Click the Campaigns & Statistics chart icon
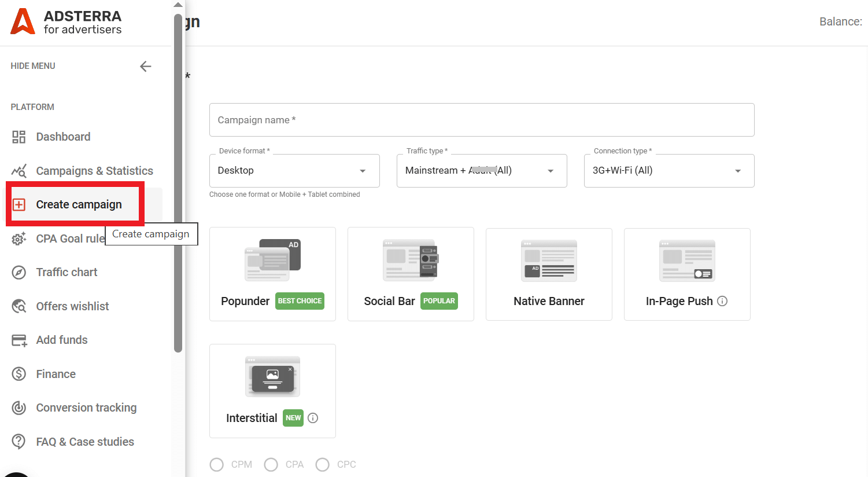This screenshot has width=868, height=477. [19, 171]
